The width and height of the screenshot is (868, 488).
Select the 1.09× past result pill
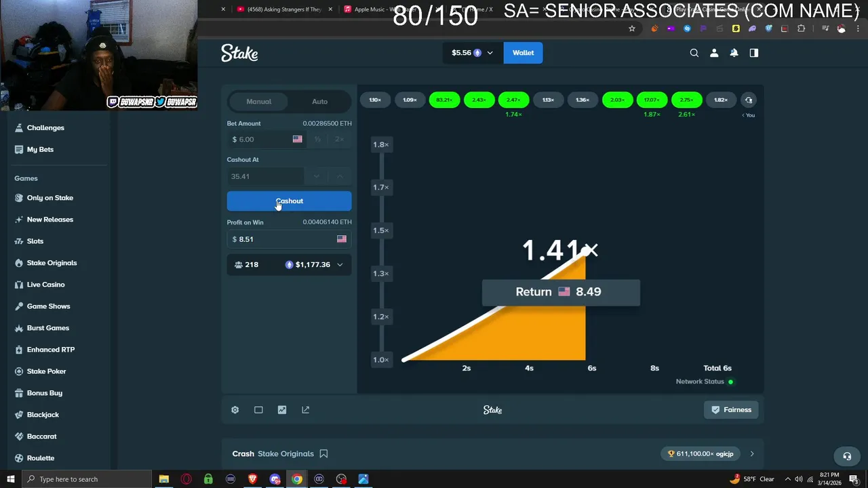click(x=410, y=100)
